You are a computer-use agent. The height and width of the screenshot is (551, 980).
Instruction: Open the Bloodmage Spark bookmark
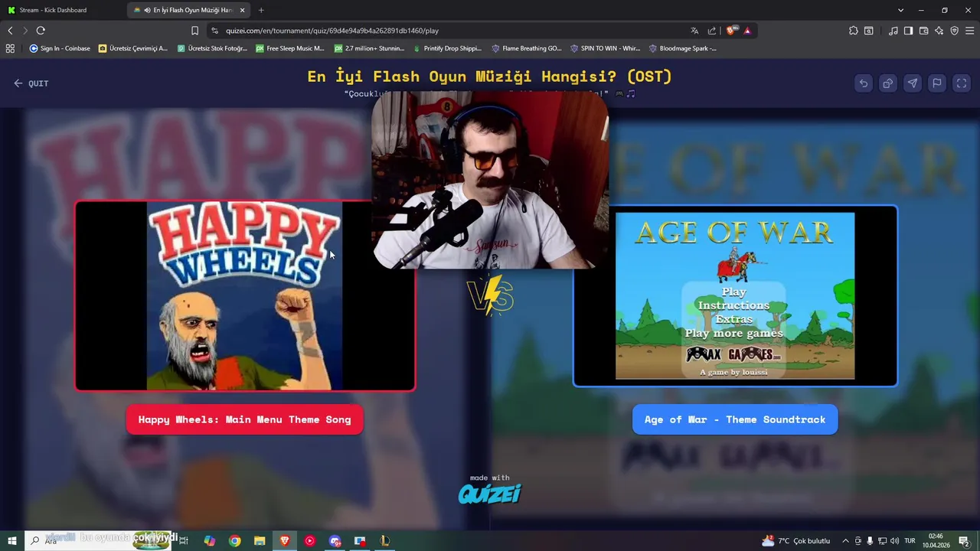[682, 48]
